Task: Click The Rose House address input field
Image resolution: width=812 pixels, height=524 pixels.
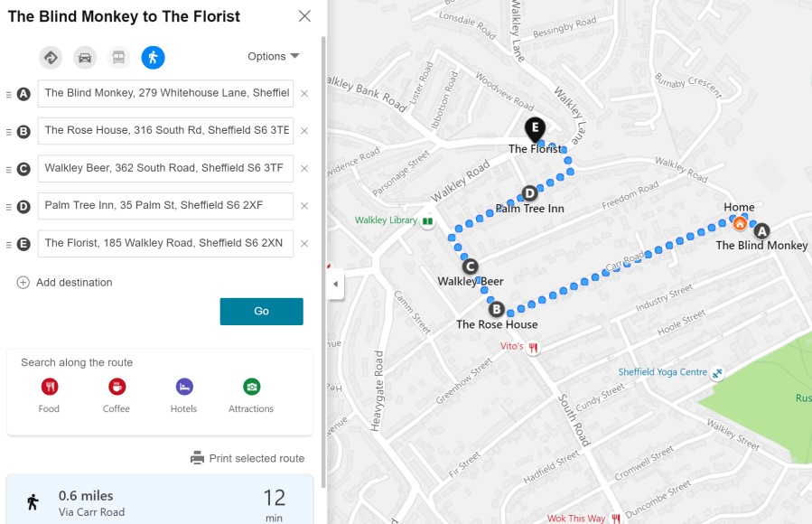Action: point(165,131)
